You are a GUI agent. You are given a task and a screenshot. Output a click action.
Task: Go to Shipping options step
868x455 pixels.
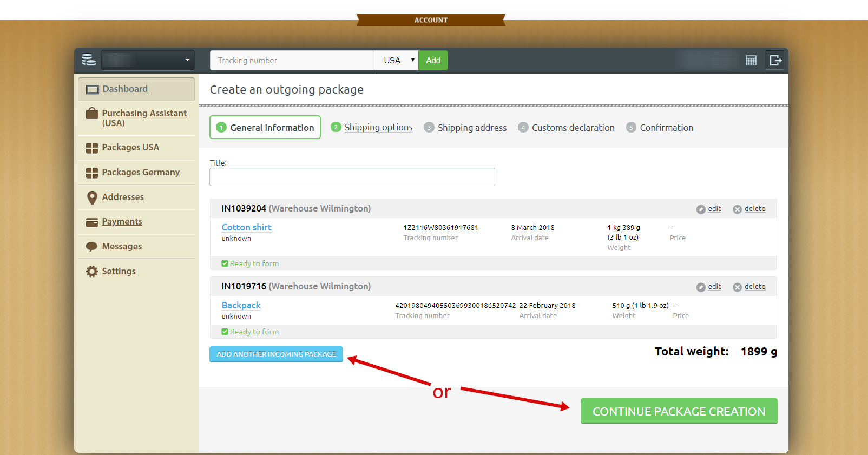click(x=378, y=128)
